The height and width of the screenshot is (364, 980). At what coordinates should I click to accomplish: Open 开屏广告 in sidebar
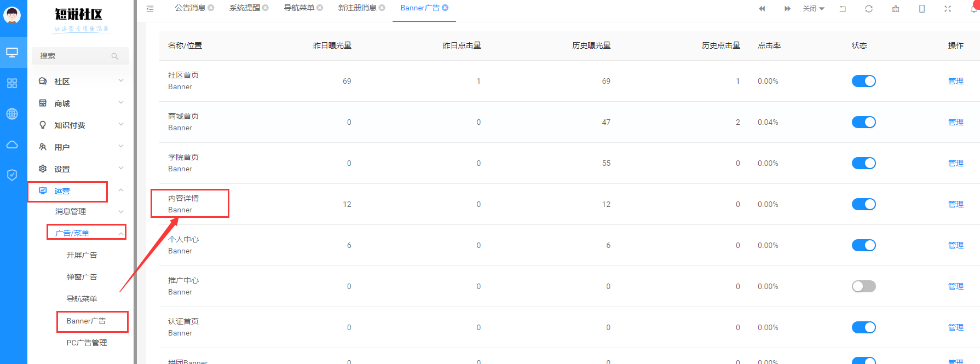click(82, 255)
